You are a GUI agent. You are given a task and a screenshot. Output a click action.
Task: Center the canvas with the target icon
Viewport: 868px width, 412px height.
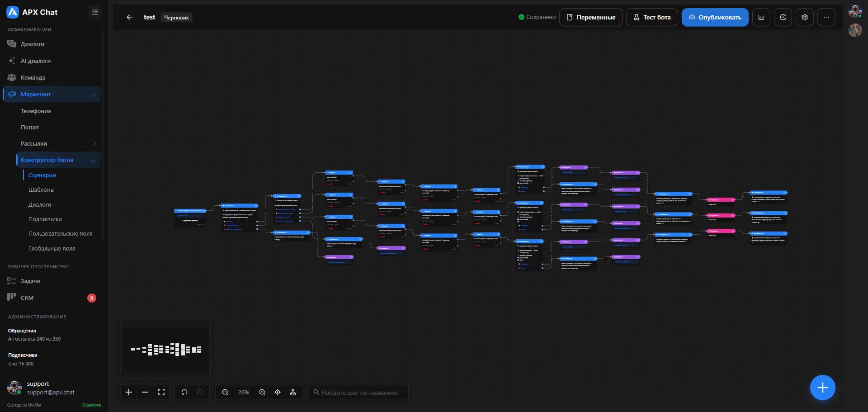(278, 392)
